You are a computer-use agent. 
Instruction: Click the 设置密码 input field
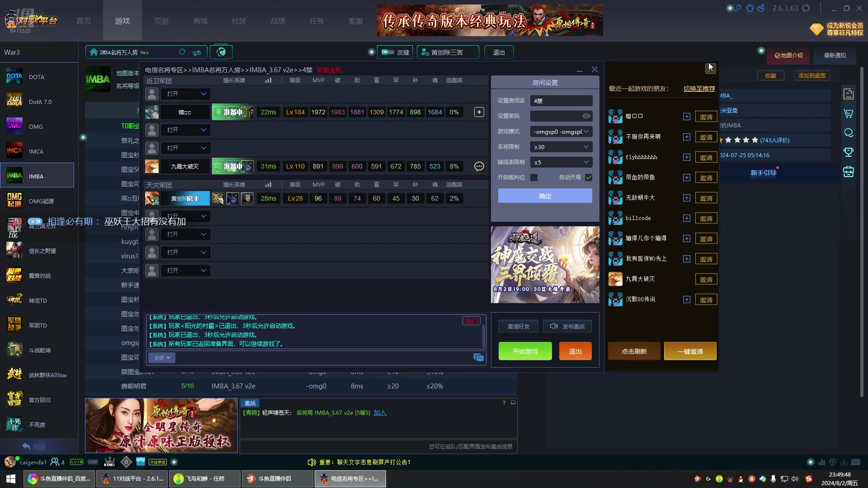click(561, 116)
